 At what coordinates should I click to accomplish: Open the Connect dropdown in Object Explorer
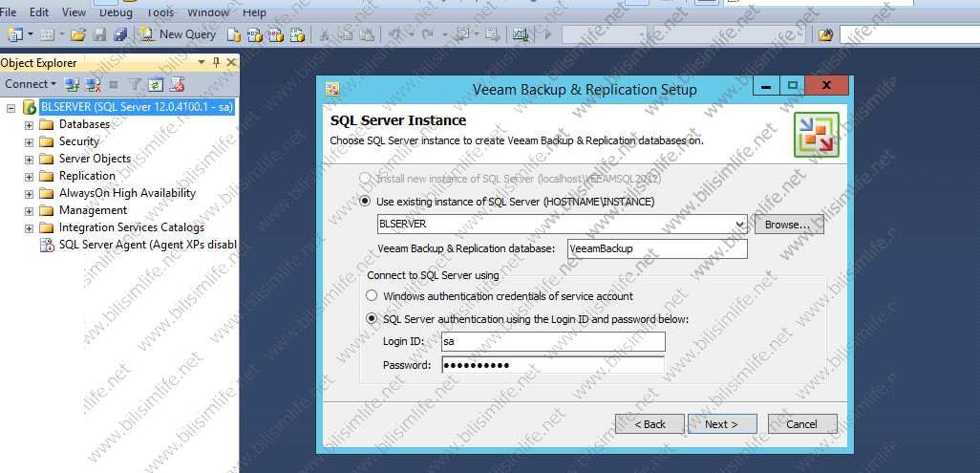point(31,84)
